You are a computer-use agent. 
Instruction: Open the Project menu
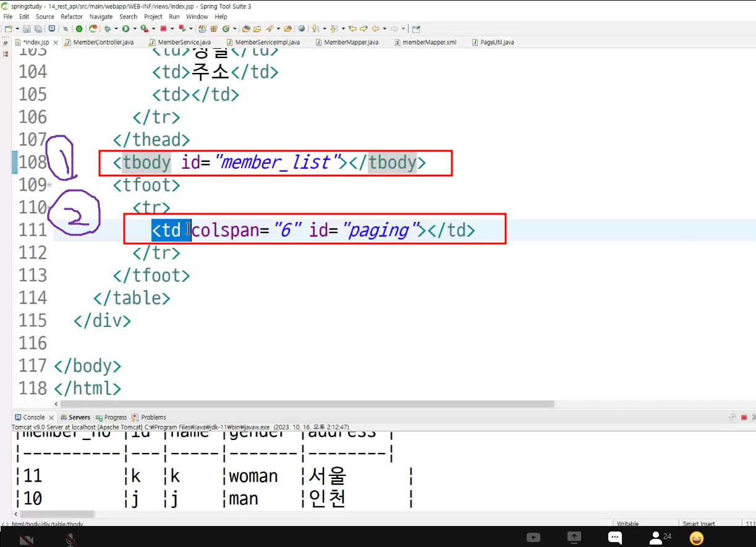pos(153,17)
